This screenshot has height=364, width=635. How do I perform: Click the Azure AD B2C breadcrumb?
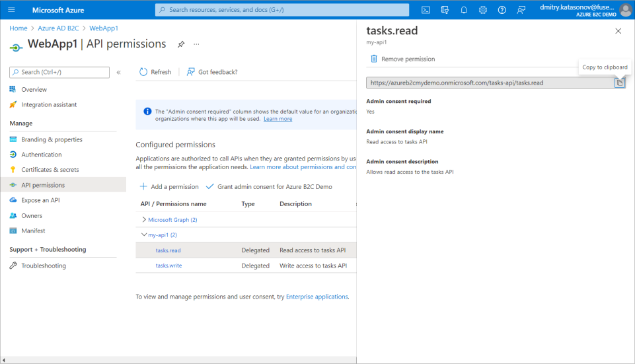(58, 28)
